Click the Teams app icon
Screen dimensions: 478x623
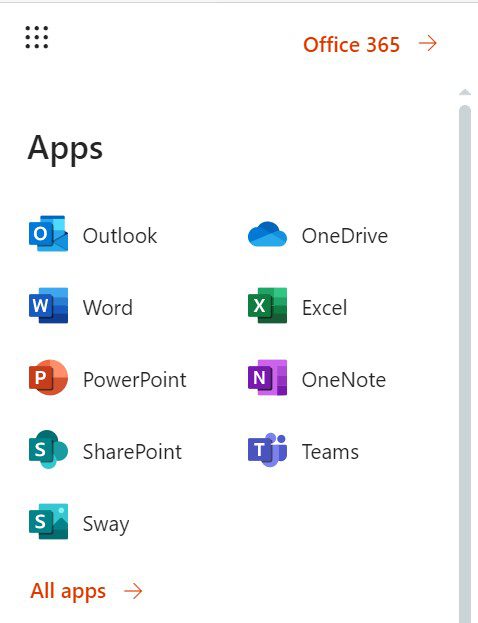coord(267,449)
